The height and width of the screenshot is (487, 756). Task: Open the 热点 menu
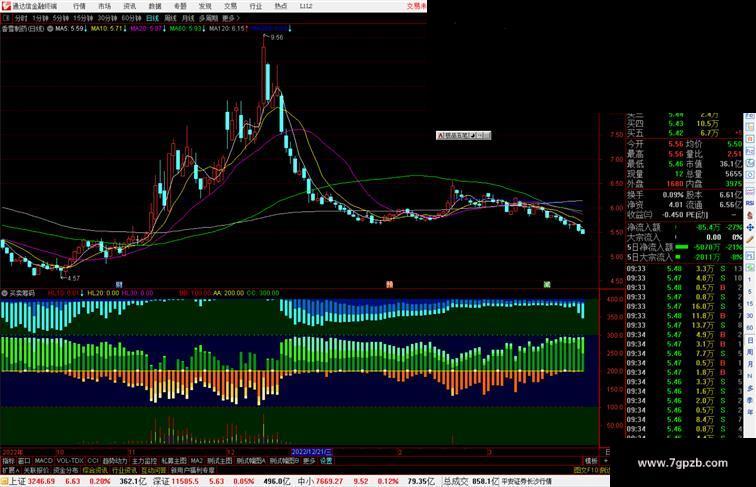(x=281, y=6)
